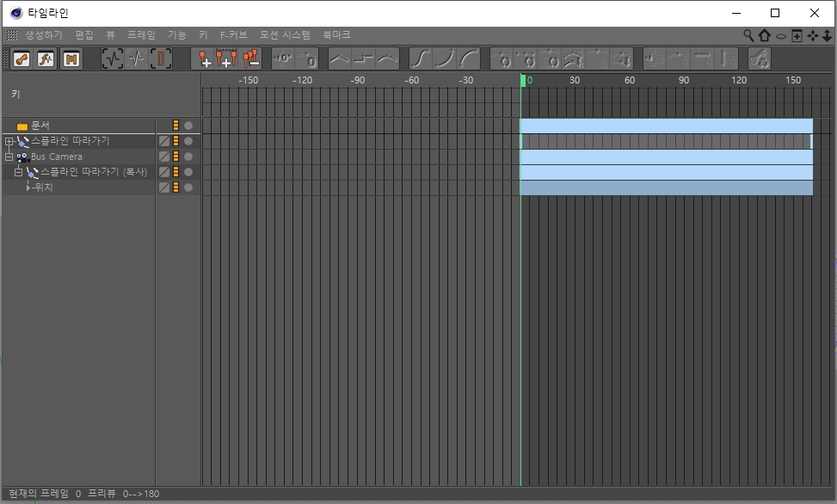Toggle layer swatch for Bus Camera row
Image resolution: width=837 pixels, height=504 pixels.
tap(164, 157)
